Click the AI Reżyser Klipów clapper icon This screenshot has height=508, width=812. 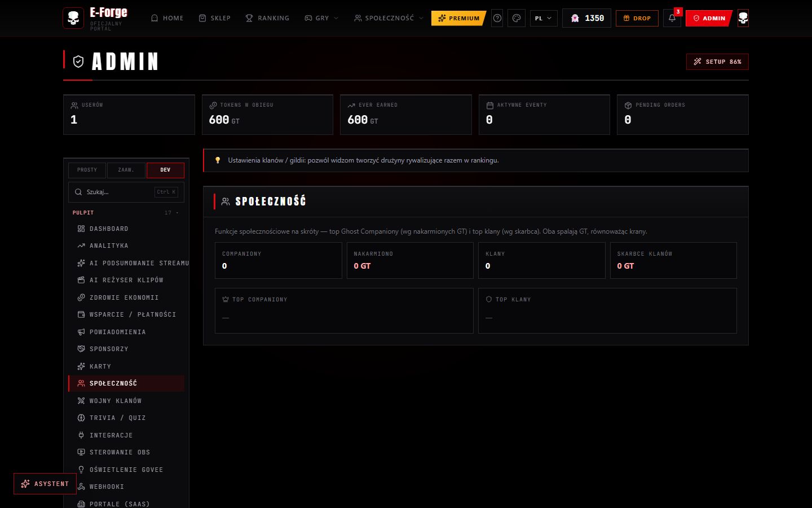[81, 280]
